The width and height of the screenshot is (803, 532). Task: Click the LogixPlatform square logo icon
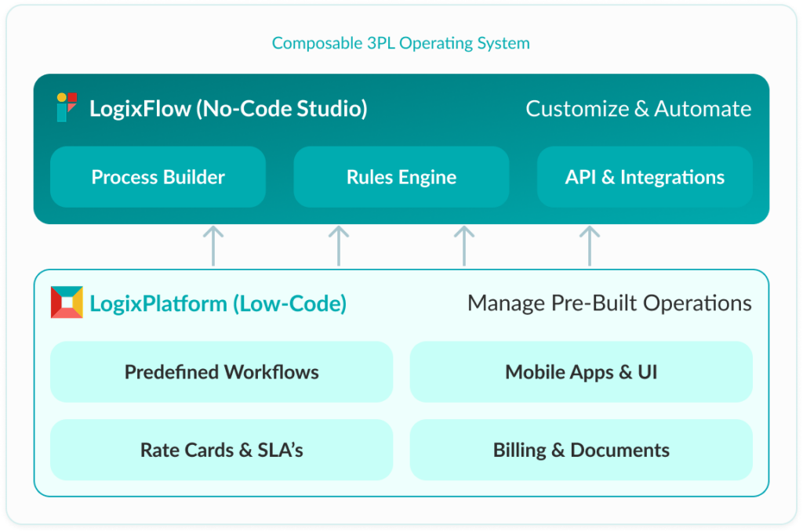[x=67, y=302]
